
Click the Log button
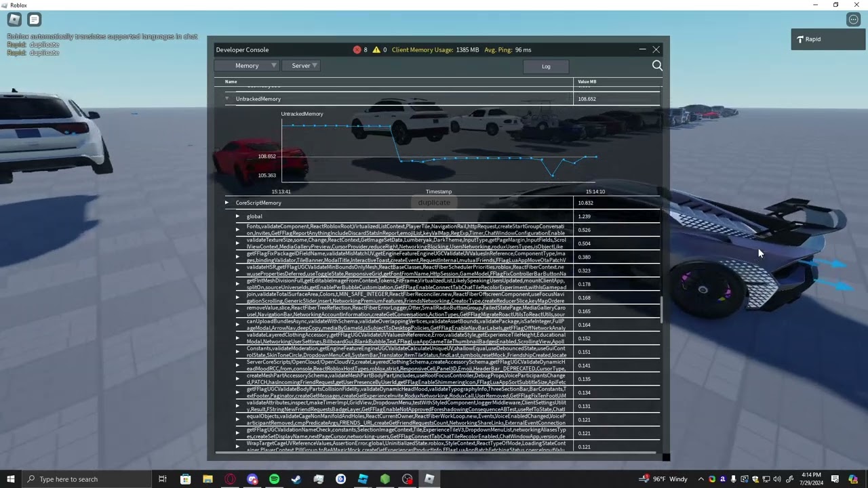click(x=546, y=66)
